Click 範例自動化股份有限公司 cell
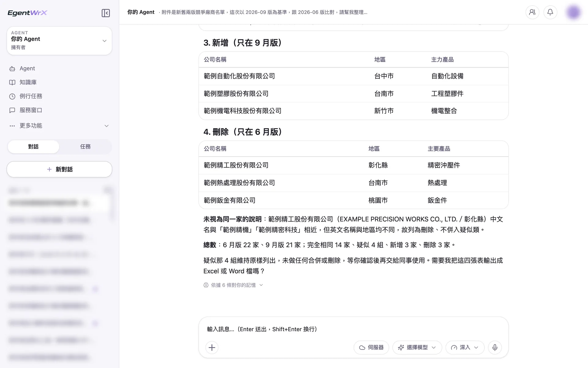This screenshot has width=588, height=368. pyautogui.click(x=239, y=76)
